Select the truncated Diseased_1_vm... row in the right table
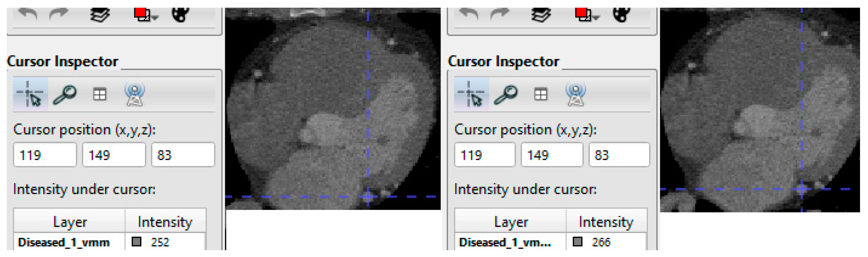 click(x=505, y=242)
